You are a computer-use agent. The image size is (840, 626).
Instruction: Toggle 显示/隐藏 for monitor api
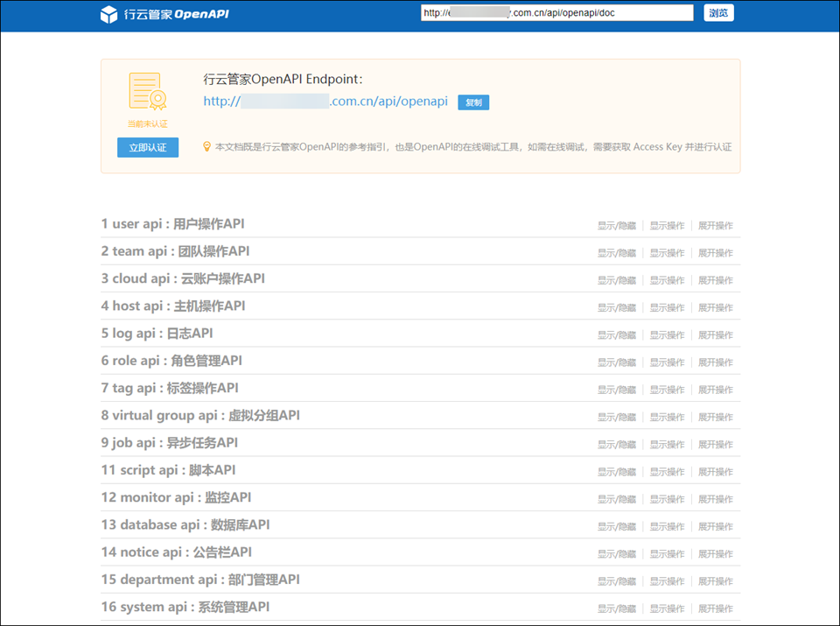coord(617,500)
